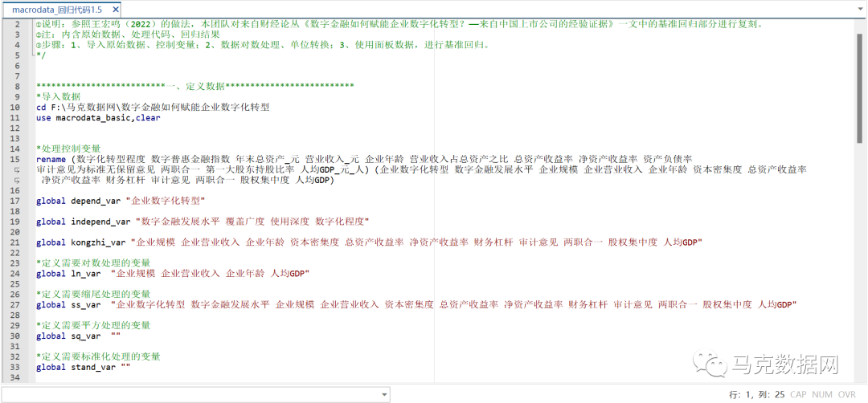Screen dimensions: 868x403
Task: Click the 'rename' keyword on line 15
Action: [51, 159]
